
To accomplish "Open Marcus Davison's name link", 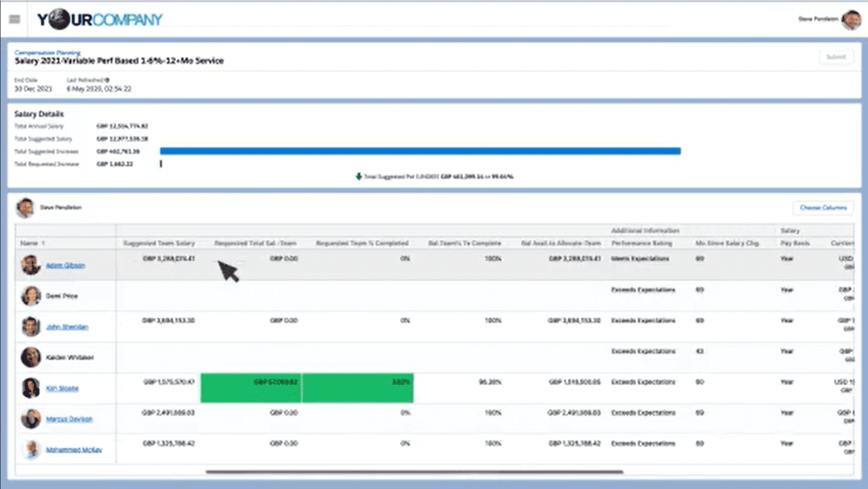I will point(69,419).
